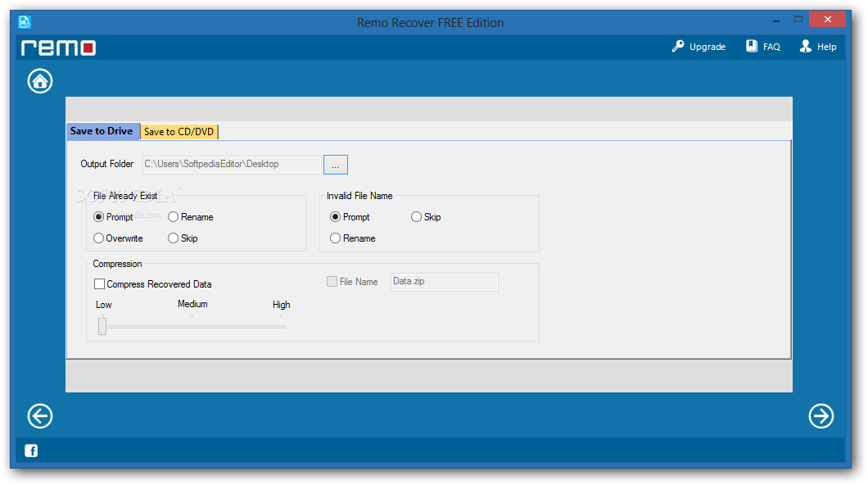
Task: Browse for output folder button
Action: coord(336,165)
